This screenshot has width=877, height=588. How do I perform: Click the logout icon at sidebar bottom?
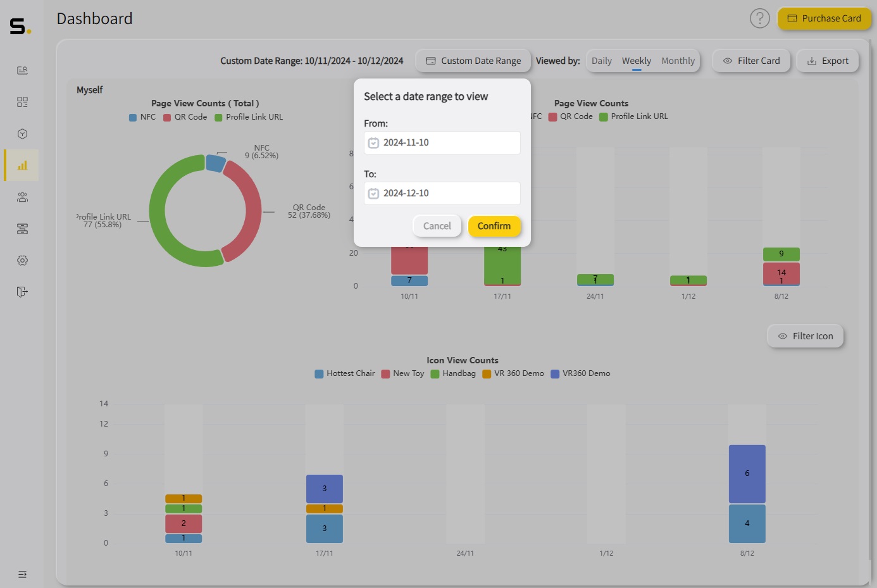[22, 292]
